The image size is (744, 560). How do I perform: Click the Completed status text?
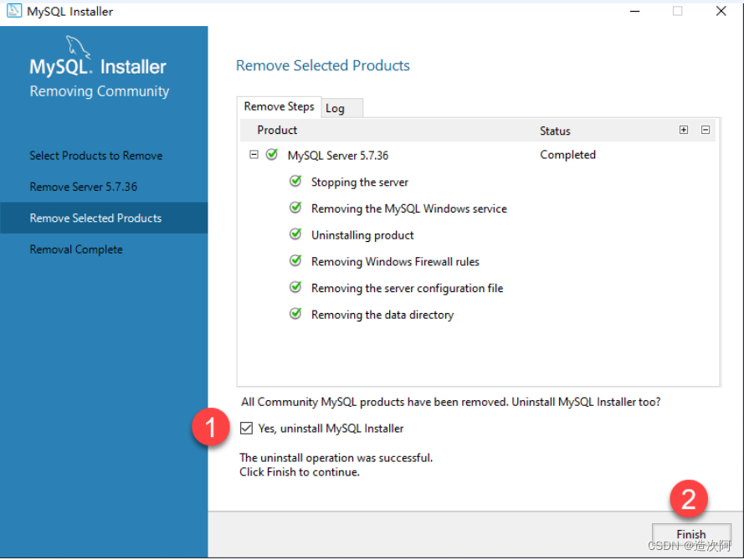point(567,155)
